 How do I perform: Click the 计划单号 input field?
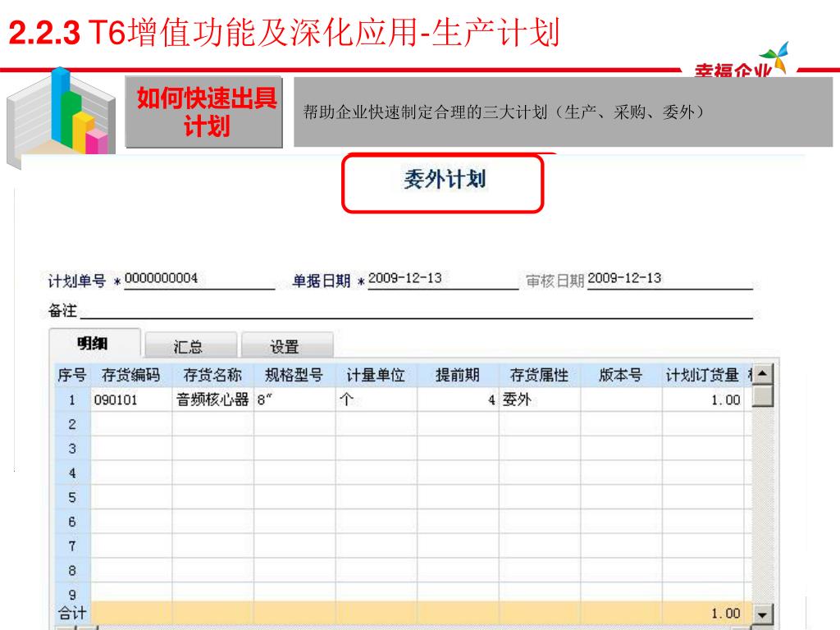tap(199, 279)
